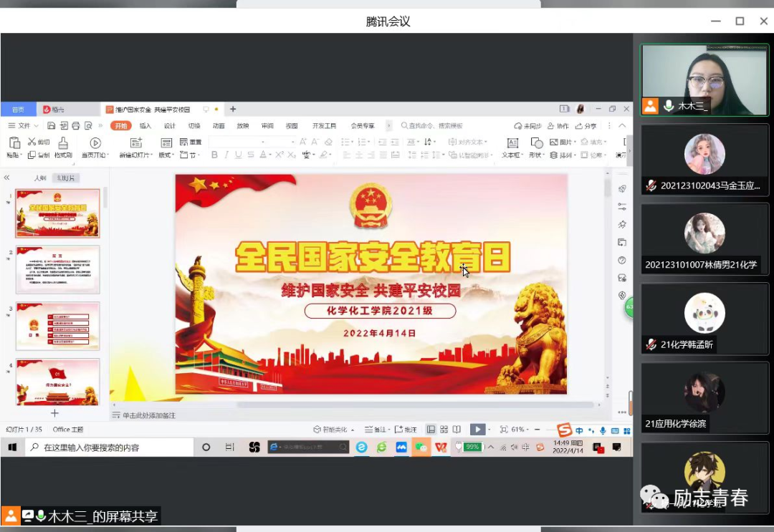Add a slide with the plus below thumbnails
Image resolution: width=774 pixels, height=532 pixels.
[54, 413]
